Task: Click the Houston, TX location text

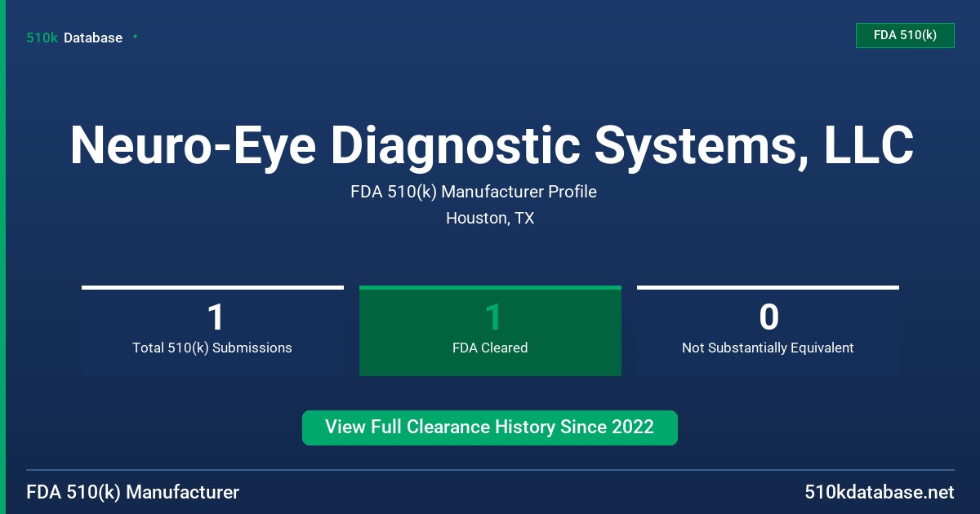Action: (x=490, y=219)
